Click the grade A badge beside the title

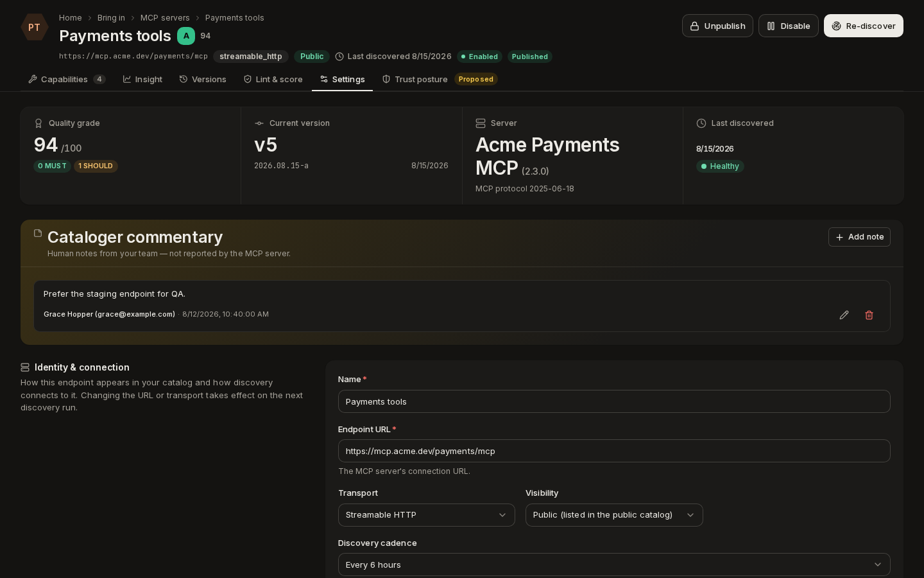pyautogui.click(x=186, y=36)
